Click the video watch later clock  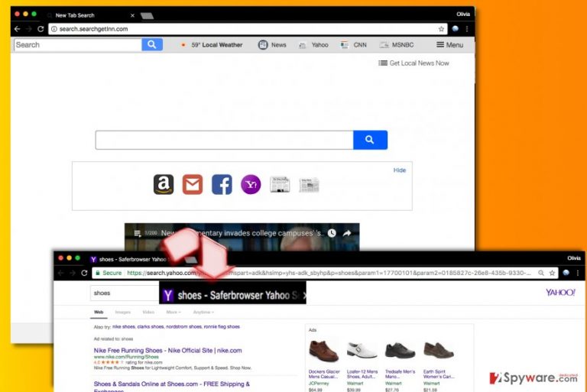(332, 233)
